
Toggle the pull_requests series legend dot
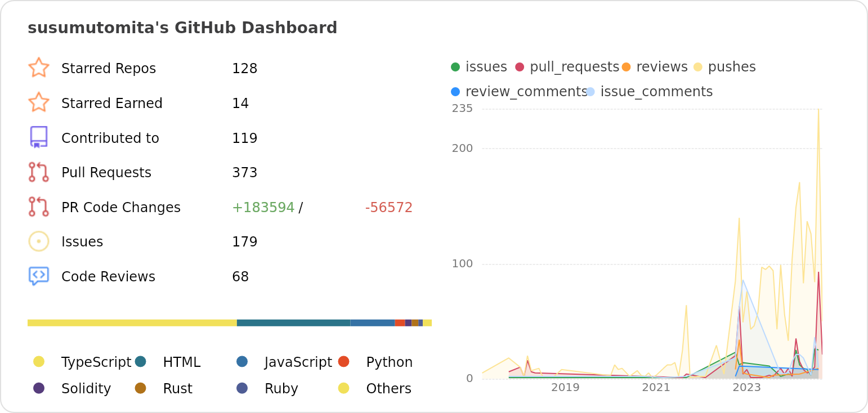pyautogui.click(x=520, y=67)
